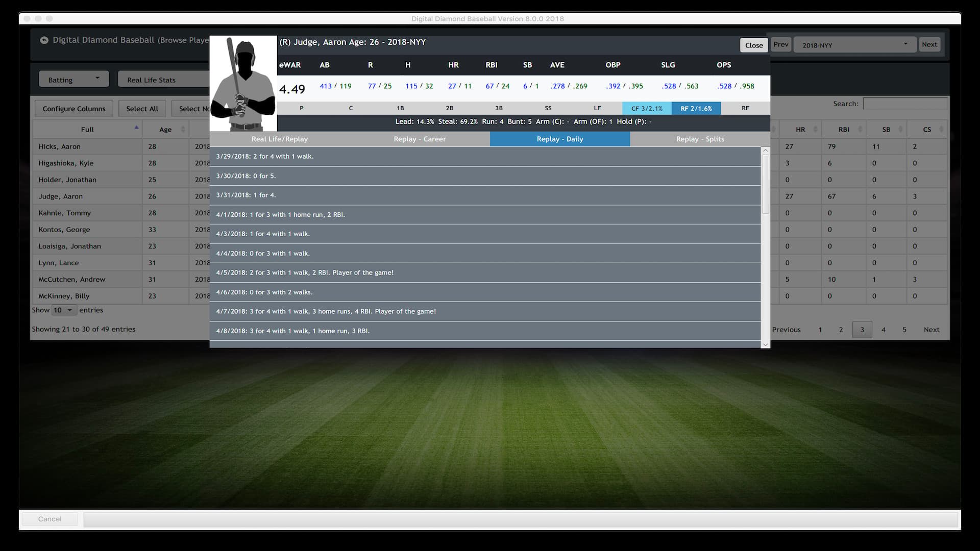Sort players using the Full column arrow
This screenshot has height=551, width=980.
point(136,127)
